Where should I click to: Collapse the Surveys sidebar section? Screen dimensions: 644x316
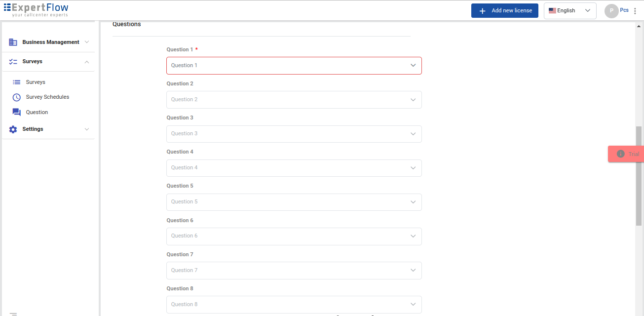point(87,62)
